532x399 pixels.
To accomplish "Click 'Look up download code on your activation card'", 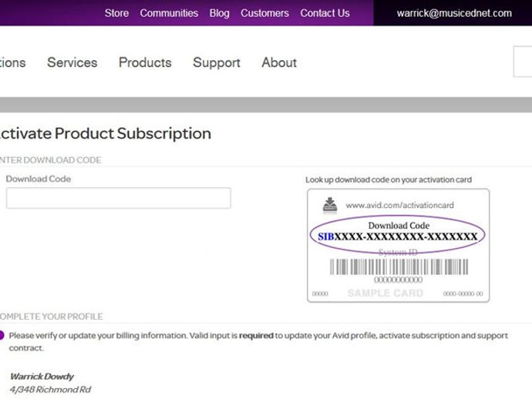I will pyautogui.click(x=389, y=179).
